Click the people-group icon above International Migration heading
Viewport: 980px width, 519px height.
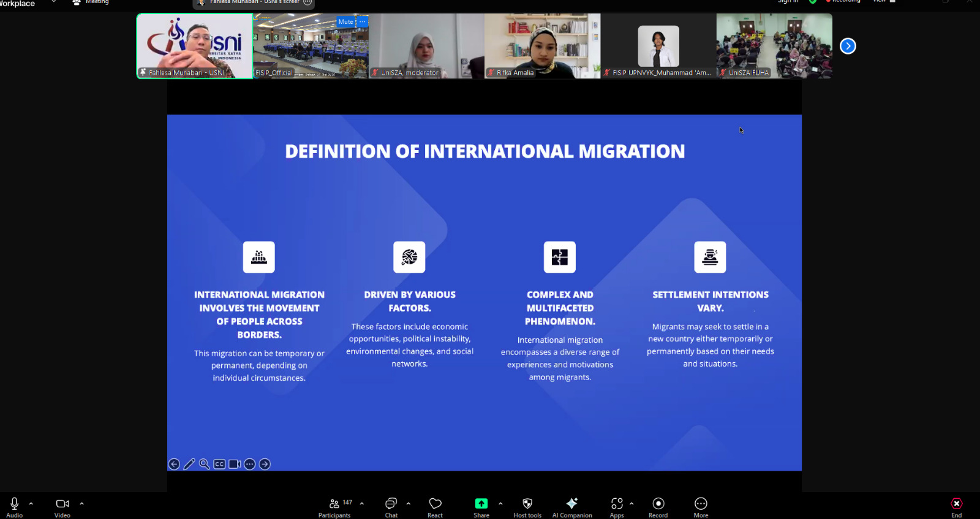(x=259, y=257)
